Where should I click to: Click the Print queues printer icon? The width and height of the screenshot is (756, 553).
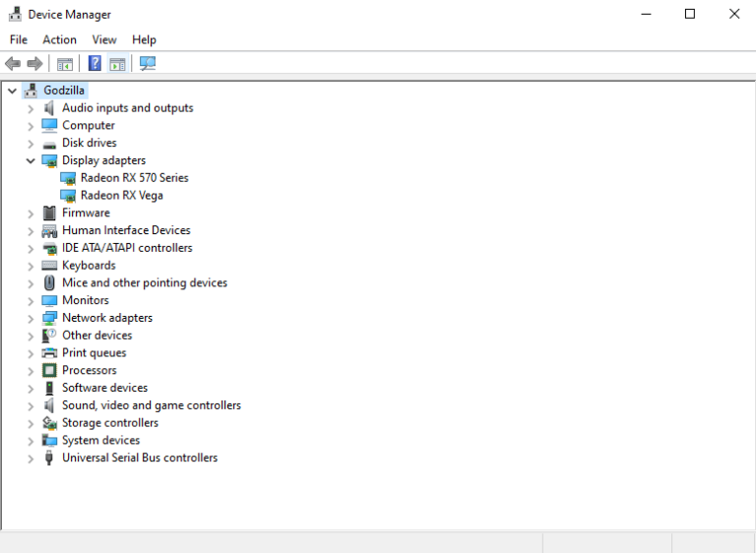click(49, 353)
